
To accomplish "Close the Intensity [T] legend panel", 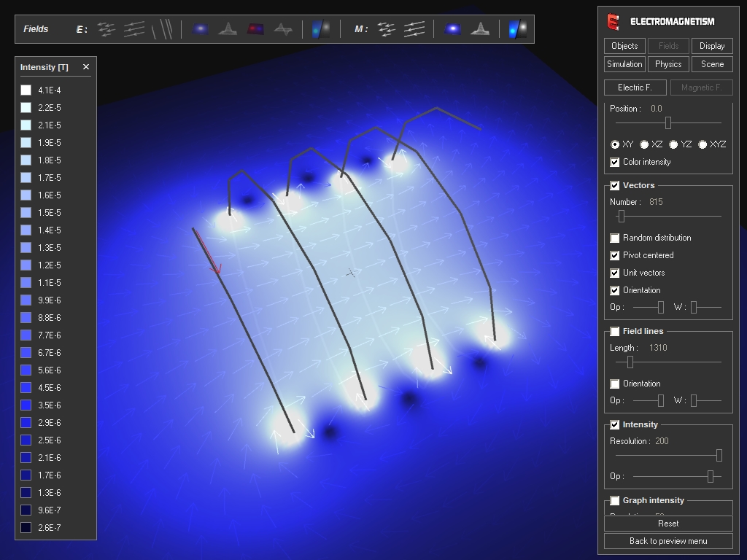I will (x=86, y=67).
